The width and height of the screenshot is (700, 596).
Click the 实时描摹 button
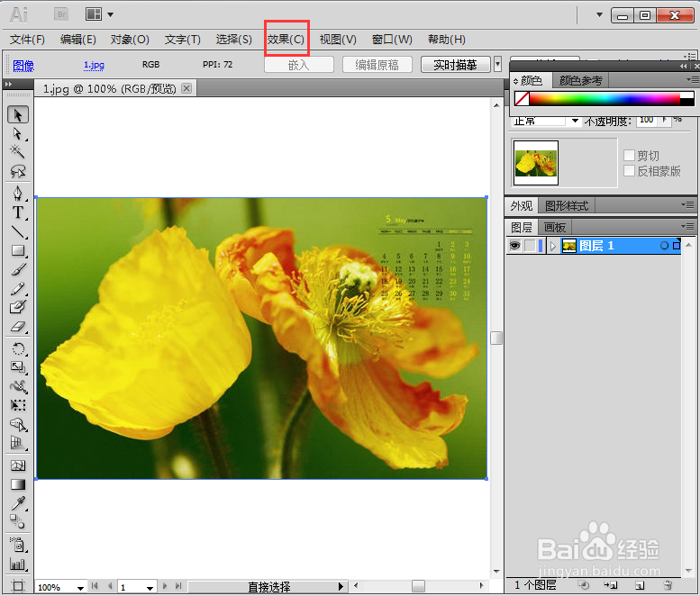(x=455, y=65)
